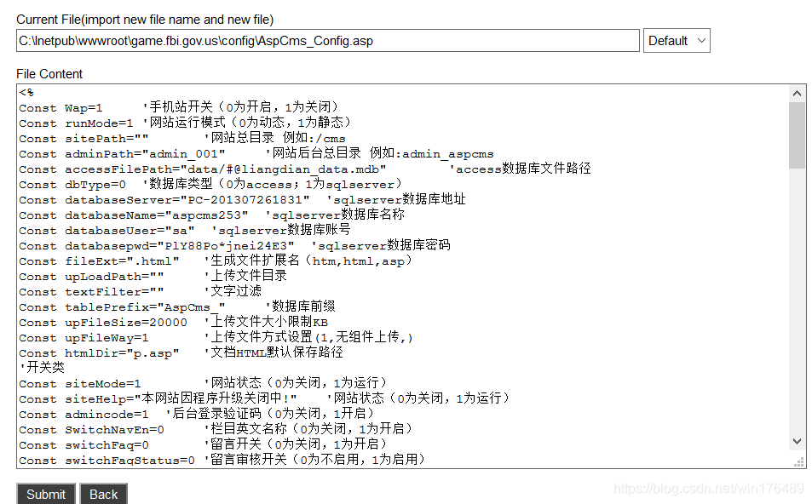Viewport: 812px width, 504px height.
Task: Click the upFileSize=20000 line
Action: tap(174, 323)
